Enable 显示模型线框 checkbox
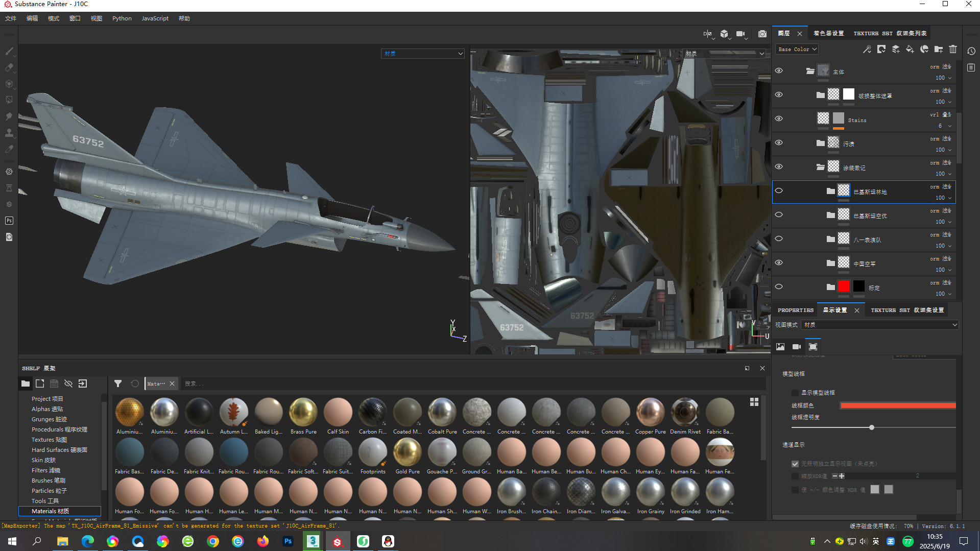 click(x=795, y=393)
